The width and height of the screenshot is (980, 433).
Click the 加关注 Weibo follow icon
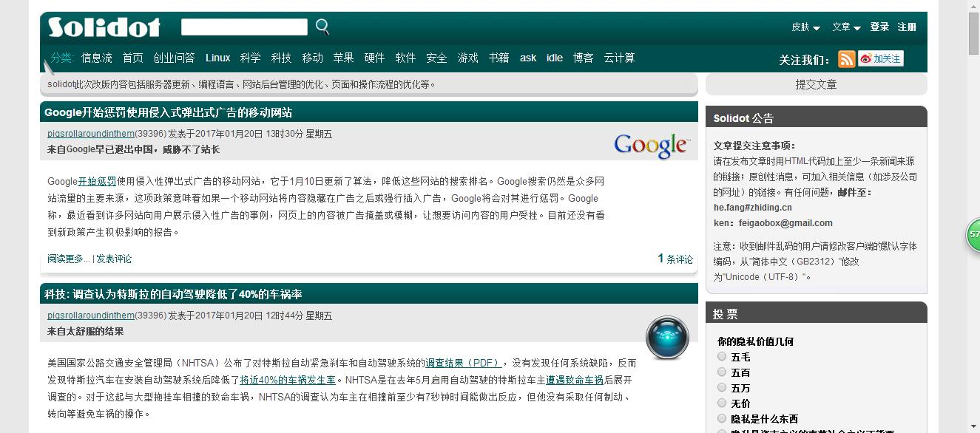(882, 59)
